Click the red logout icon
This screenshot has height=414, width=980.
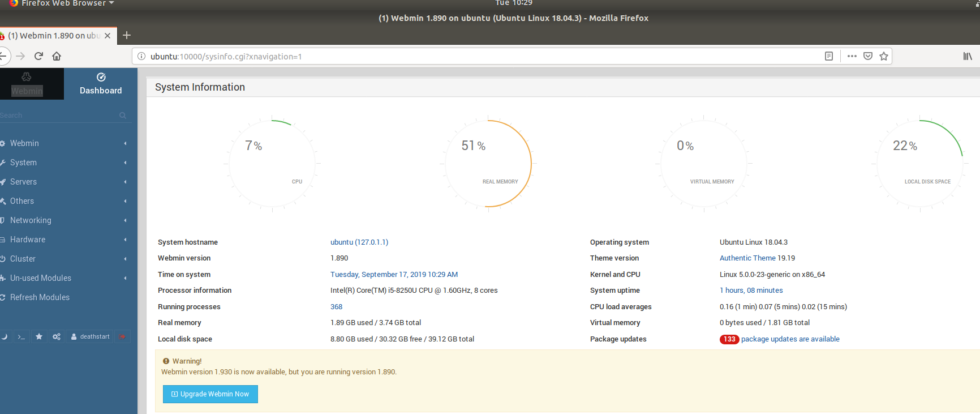coord(122,336)
